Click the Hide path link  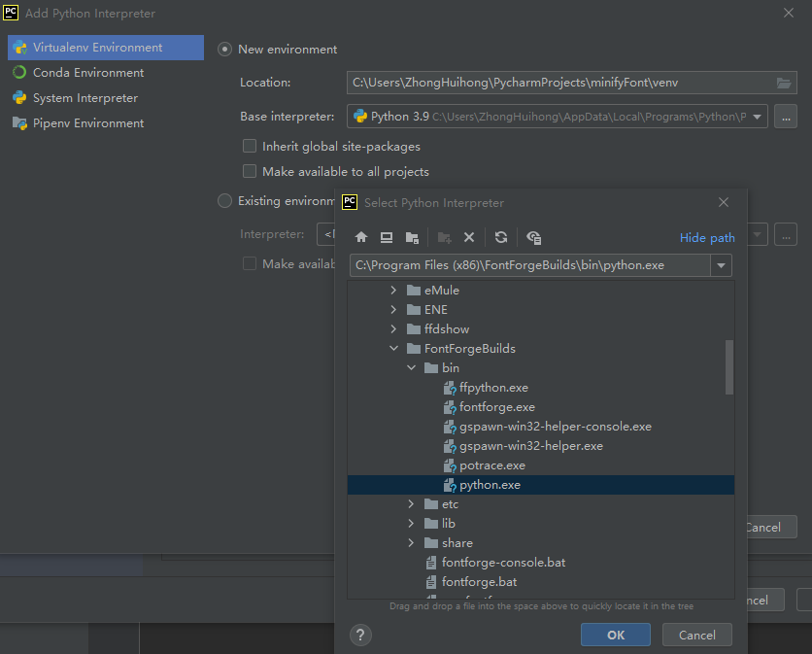pyautogui.click(x=707, y=238)
